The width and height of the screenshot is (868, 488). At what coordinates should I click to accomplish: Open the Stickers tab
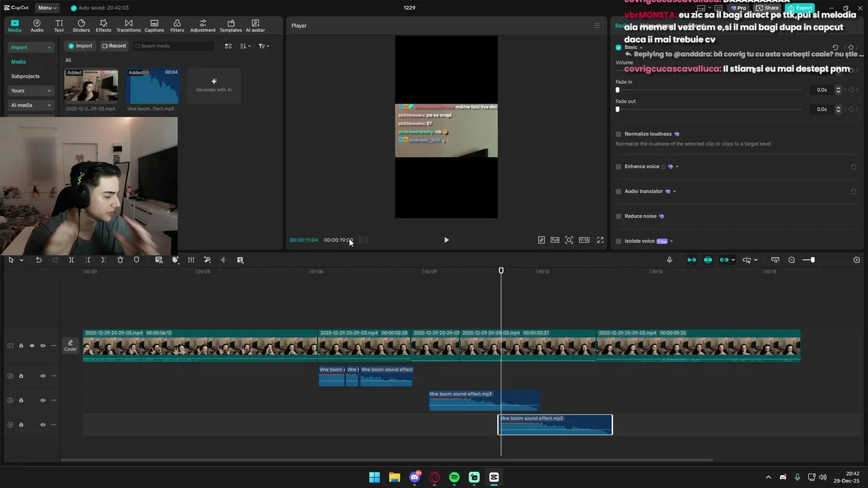81,26
